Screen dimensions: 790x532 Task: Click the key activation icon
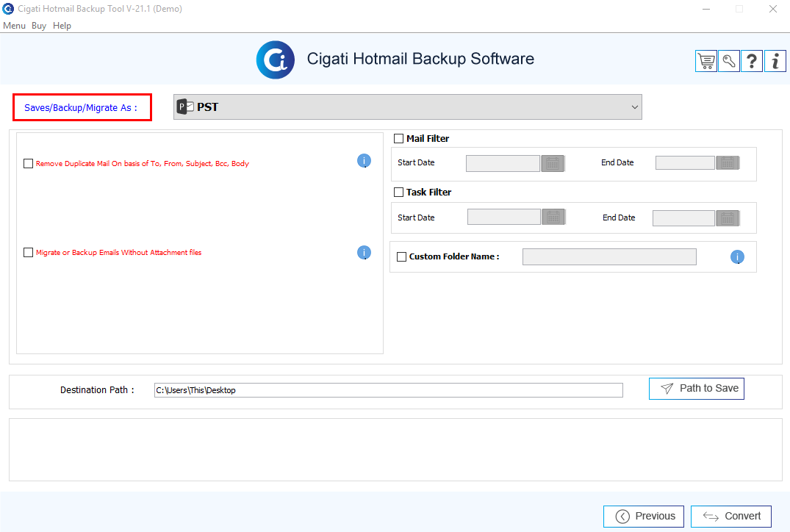[729, 62]
